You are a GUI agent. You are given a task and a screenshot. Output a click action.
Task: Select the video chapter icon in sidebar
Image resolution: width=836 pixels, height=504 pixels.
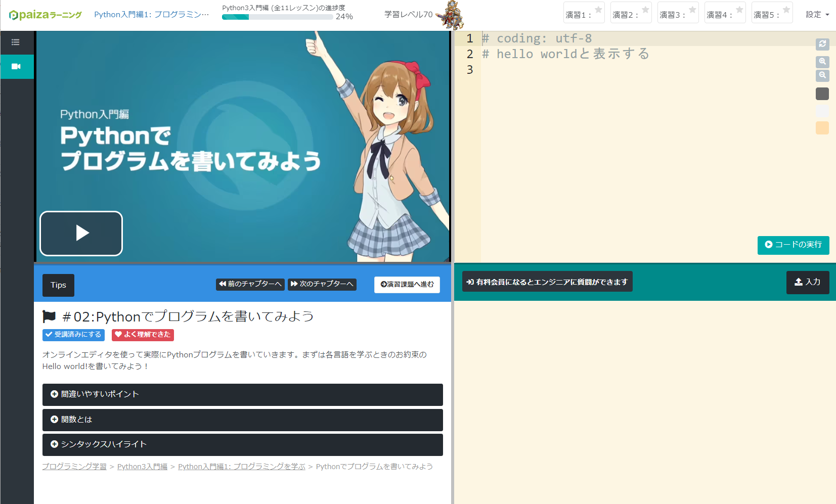point(17,66)
